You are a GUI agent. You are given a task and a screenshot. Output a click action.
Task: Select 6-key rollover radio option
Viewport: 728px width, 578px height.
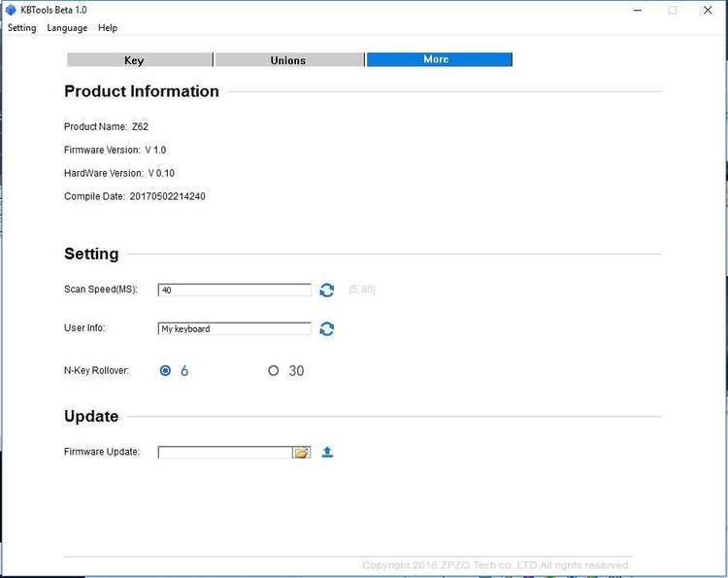pyautogui.click(x=166, y=371)
